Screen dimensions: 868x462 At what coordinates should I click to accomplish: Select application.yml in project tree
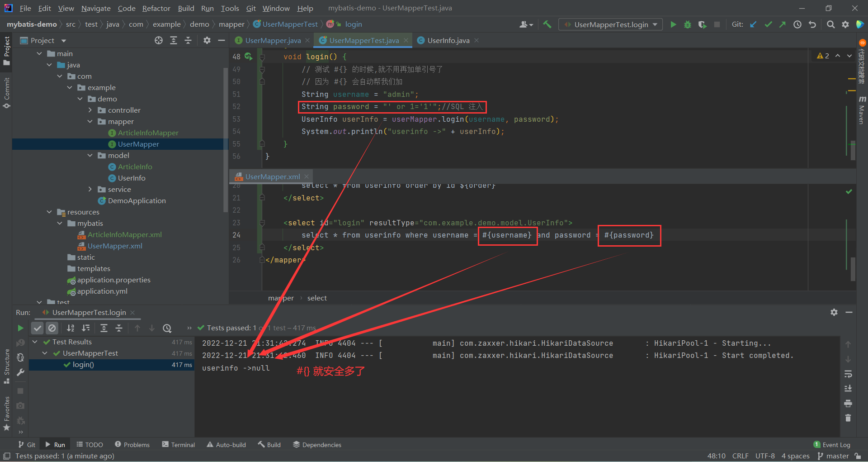tap(102, 291)
